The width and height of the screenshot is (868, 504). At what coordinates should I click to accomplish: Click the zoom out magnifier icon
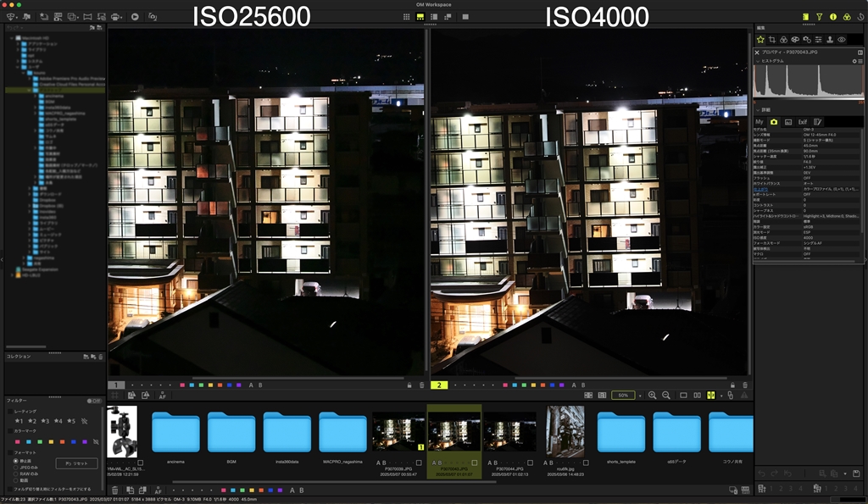pyautogui.click(x=666, y=396)
